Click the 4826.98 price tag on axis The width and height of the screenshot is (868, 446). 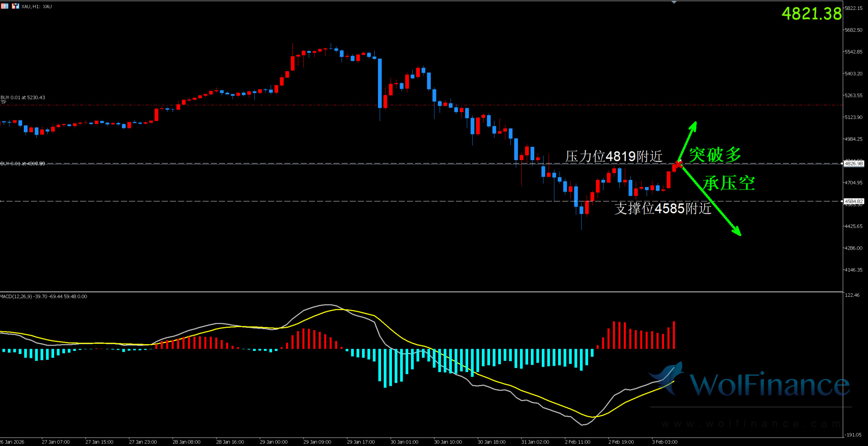click(x=854, y=164)
